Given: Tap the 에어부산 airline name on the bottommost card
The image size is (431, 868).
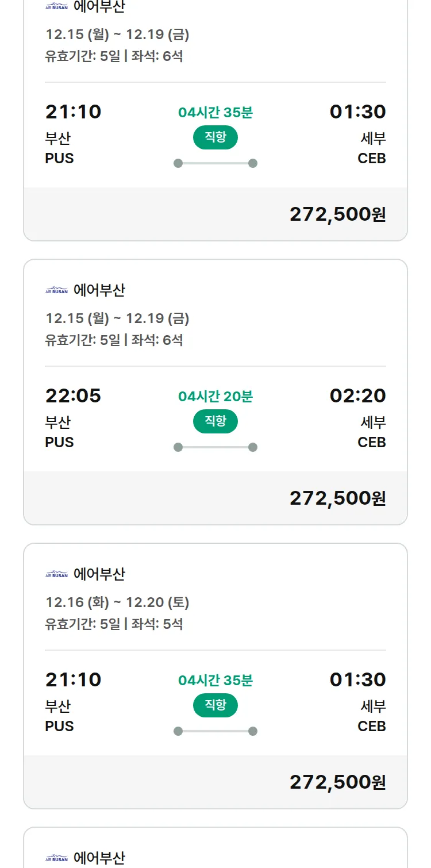Looking at the screenshot, I should [99, 858].
